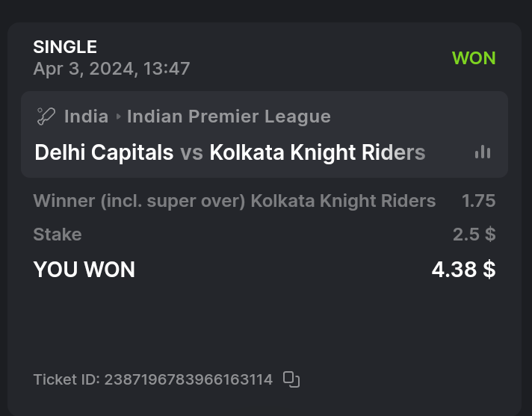532x416 pixels.
Task: Select the Kolkata Knight Riders team name
Action: point(318,152)
